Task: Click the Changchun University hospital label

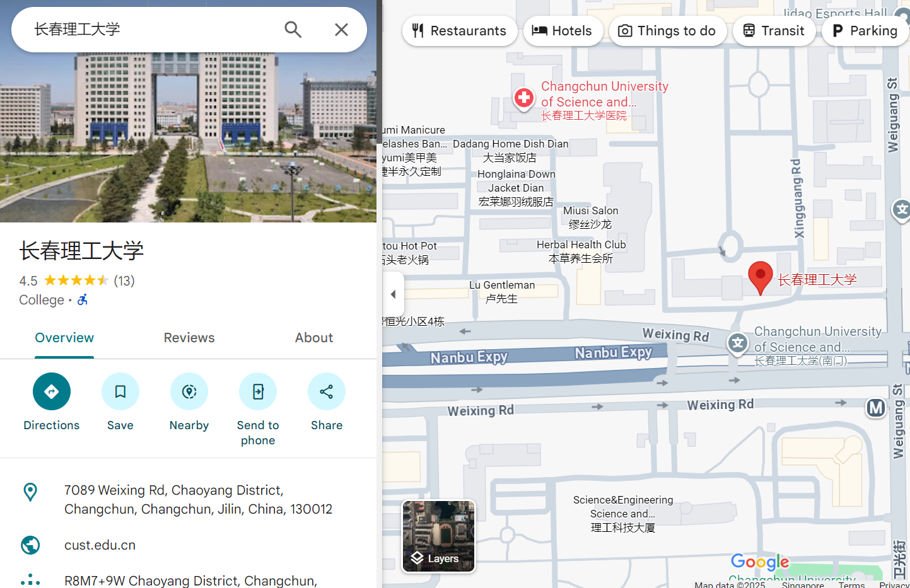Action: tap(604, 101)
